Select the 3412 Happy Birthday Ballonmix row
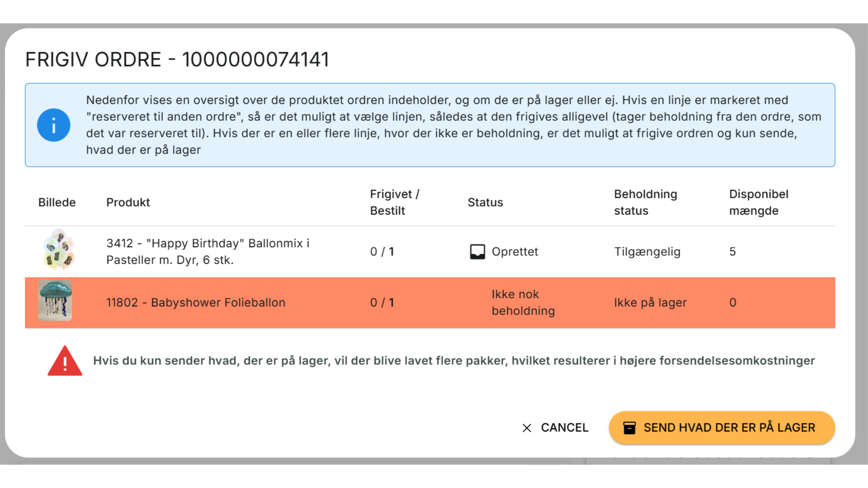The width and height of the screenshot is (868, 488). (x=430, y=252)
